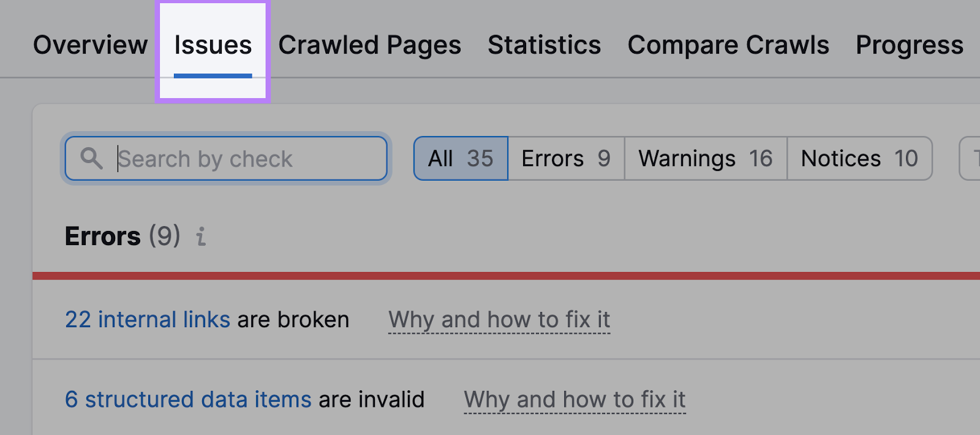Click the info icon next to Errors (9)
This screenshot has height=435, width=980.
tap(200, 237)
